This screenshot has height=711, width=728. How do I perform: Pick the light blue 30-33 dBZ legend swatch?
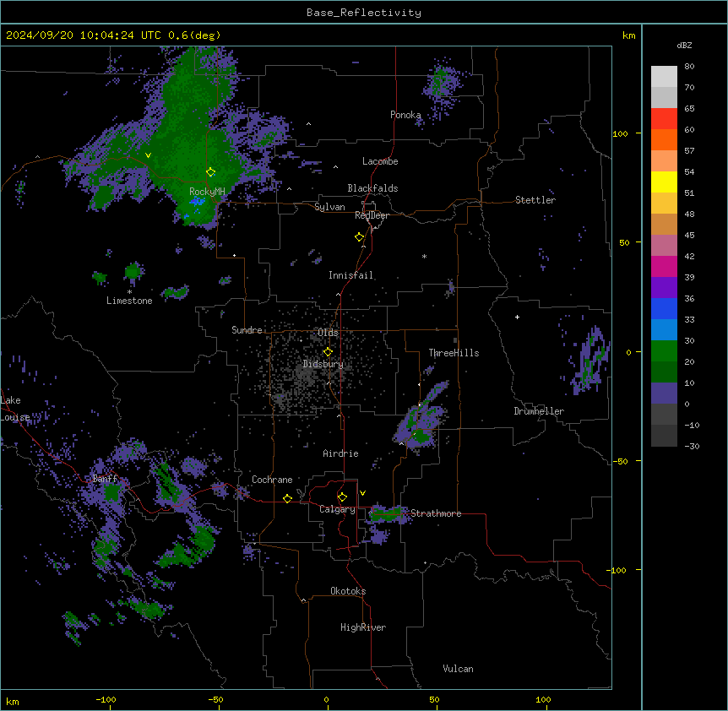pyautogui.click(x=664, y=330)
